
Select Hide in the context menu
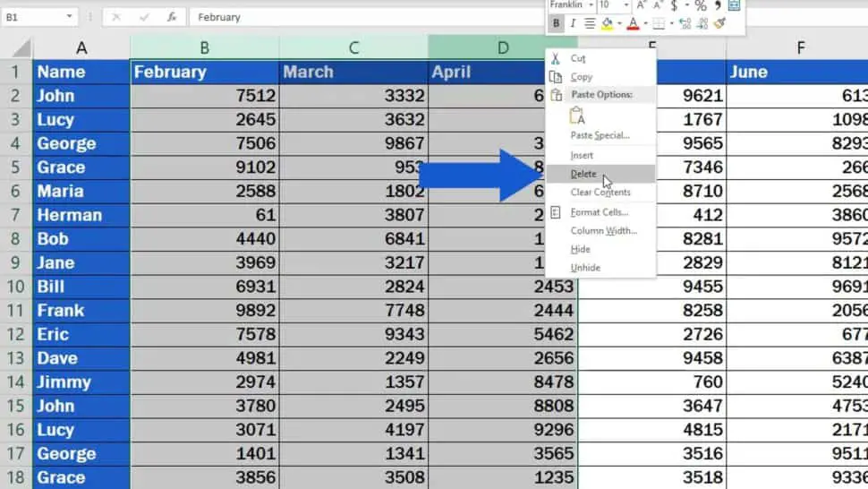point(581,249)
